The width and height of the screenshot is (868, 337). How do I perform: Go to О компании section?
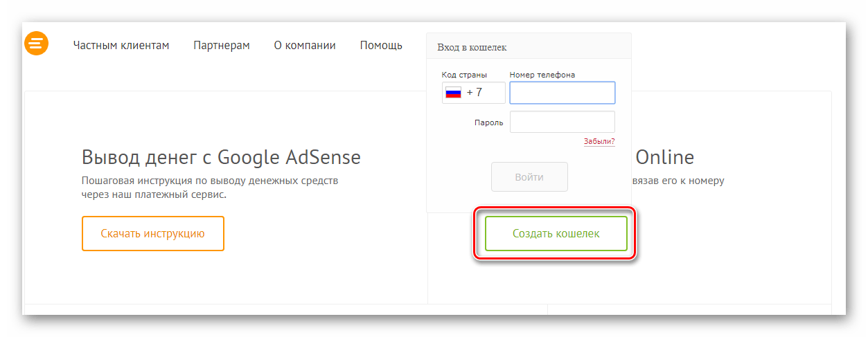point(305,46)
